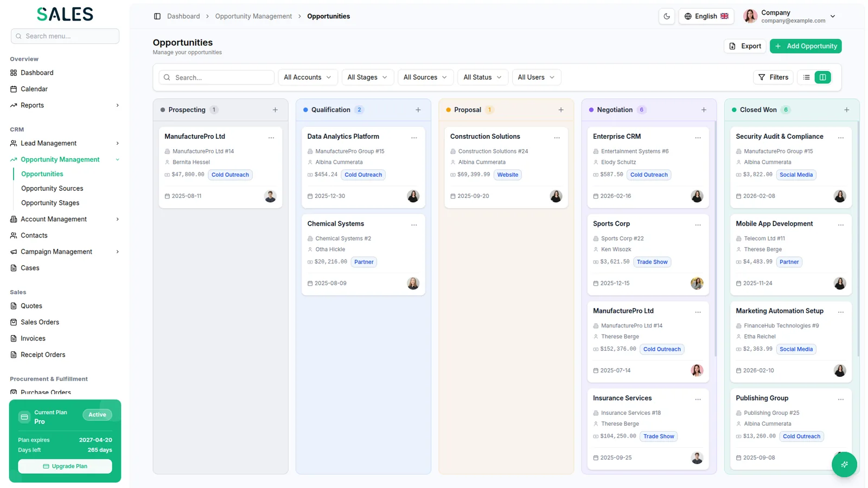Click the Partner tag on Mobile App Development card
The image size is (868, 488).
(789, 262)
